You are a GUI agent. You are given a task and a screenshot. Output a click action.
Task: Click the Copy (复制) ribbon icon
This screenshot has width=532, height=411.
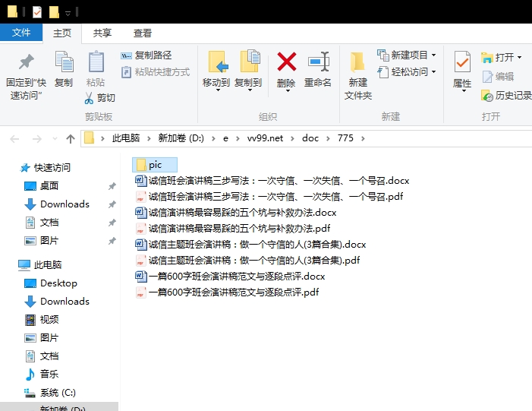(x=64, y=62)
